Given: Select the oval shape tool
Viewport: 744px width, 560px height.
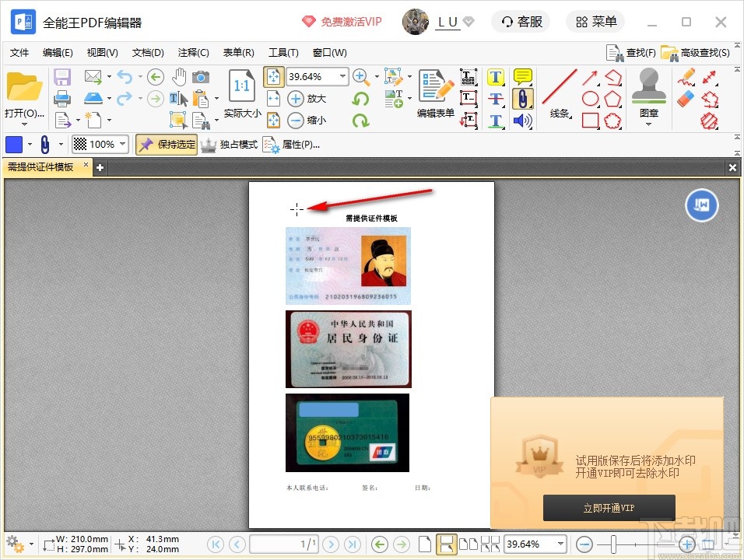Looking at the screenshot, I should coord(590,99).
